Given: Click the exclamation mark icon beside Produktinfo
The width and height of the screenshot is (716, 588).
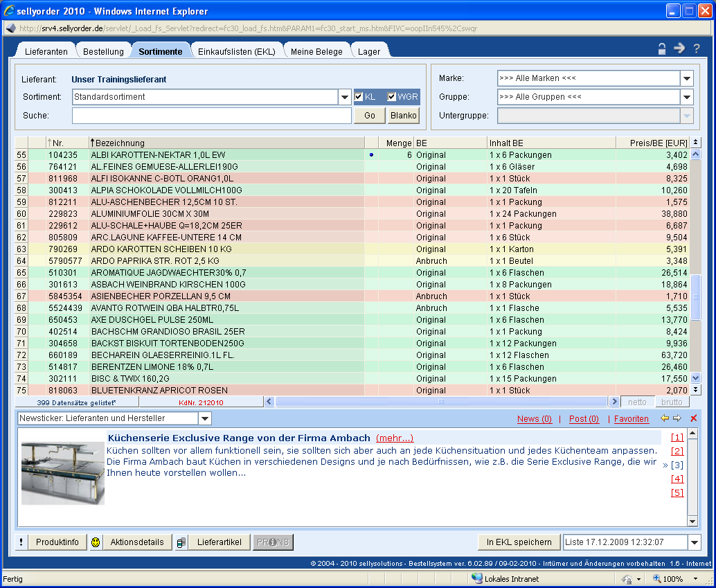Looking at the screenshot, I should point(21,542).
